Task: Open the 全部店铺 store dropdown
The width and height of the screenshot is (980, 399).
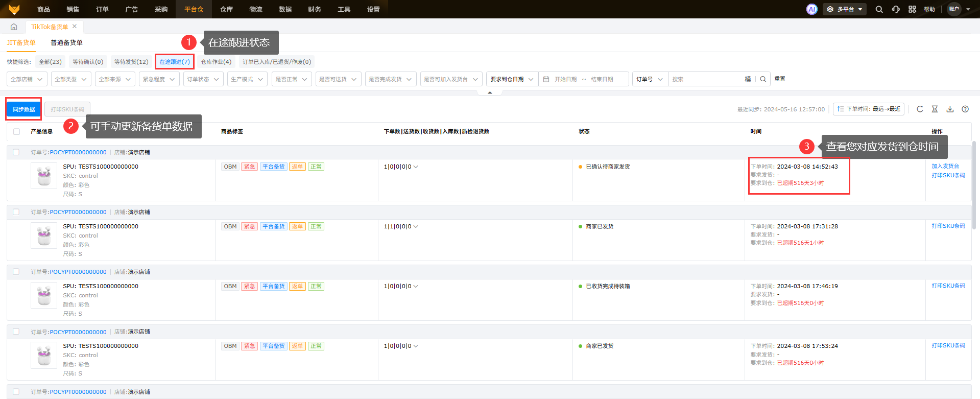Action: pyautogui.click(x=27, y=79)
